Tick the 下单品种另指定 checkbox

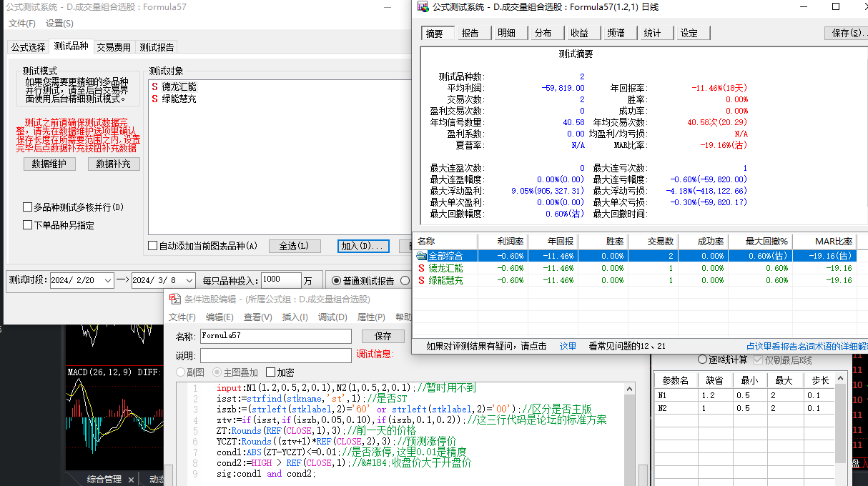tap(27, 225)
